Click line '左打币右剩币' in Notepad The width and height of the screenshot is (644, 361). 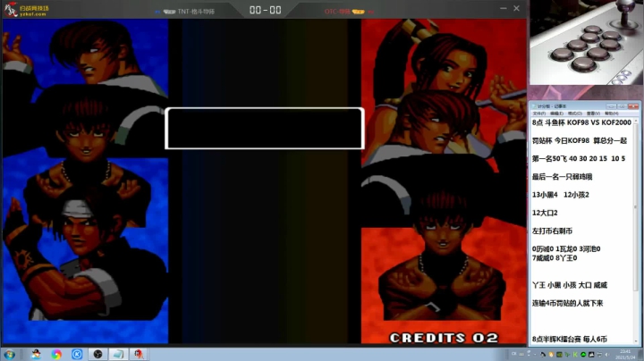click(552, 231)
